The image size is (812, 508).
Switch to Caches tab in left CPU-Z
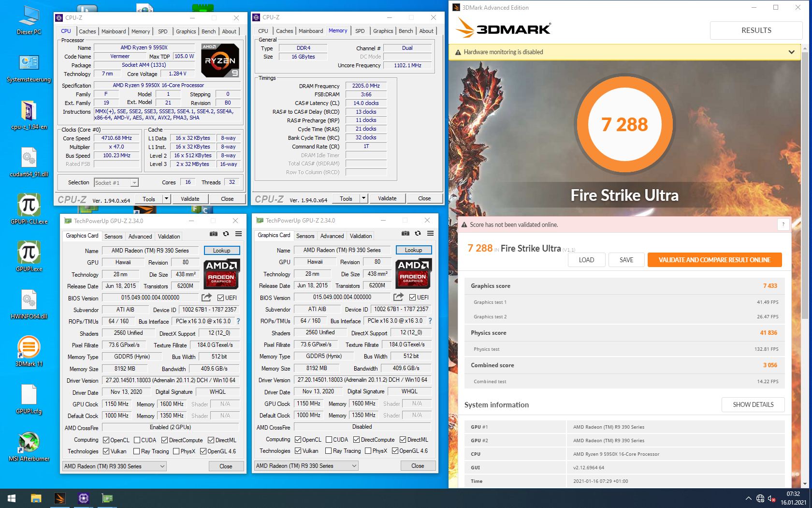coord(87,31)
